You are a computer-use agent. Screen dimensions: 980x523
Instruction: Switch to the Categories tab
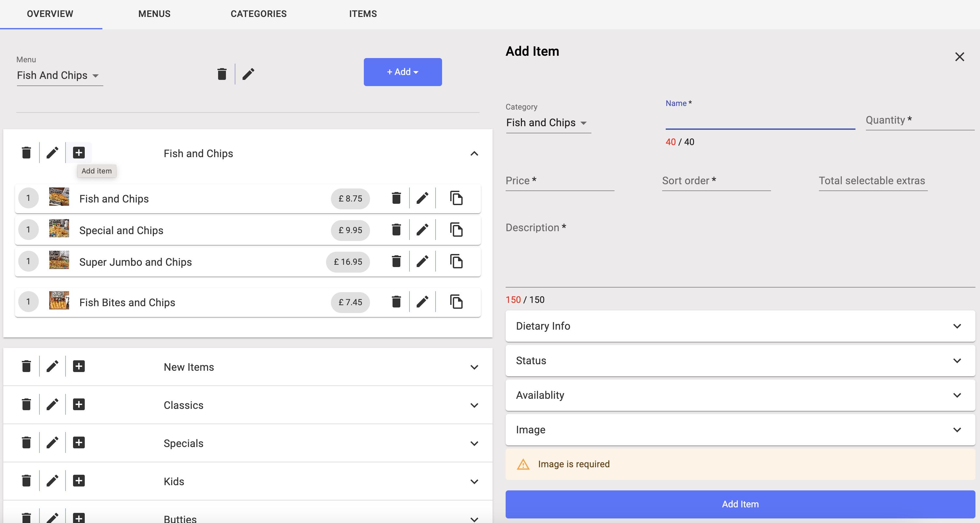point(259,14)
